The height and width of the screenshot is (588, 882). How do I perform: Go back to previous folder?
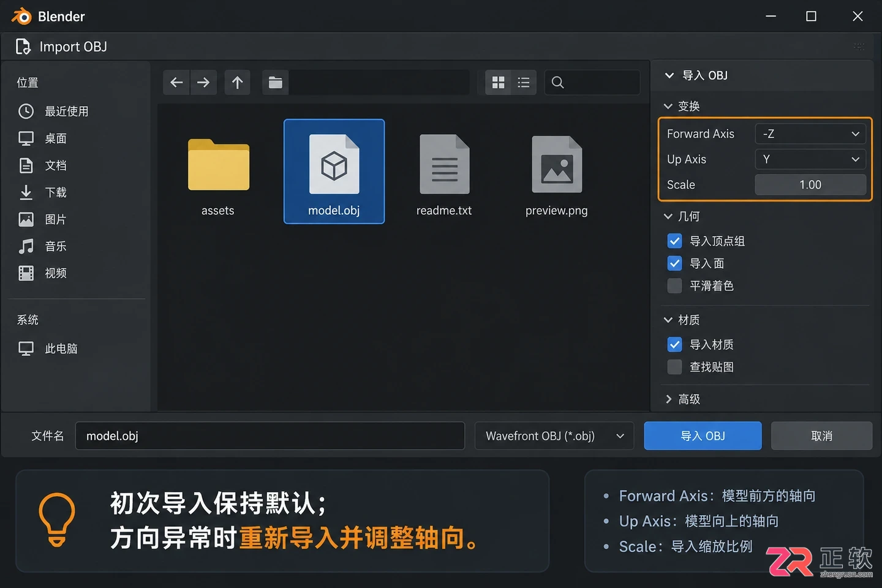[x=176, y=82]
